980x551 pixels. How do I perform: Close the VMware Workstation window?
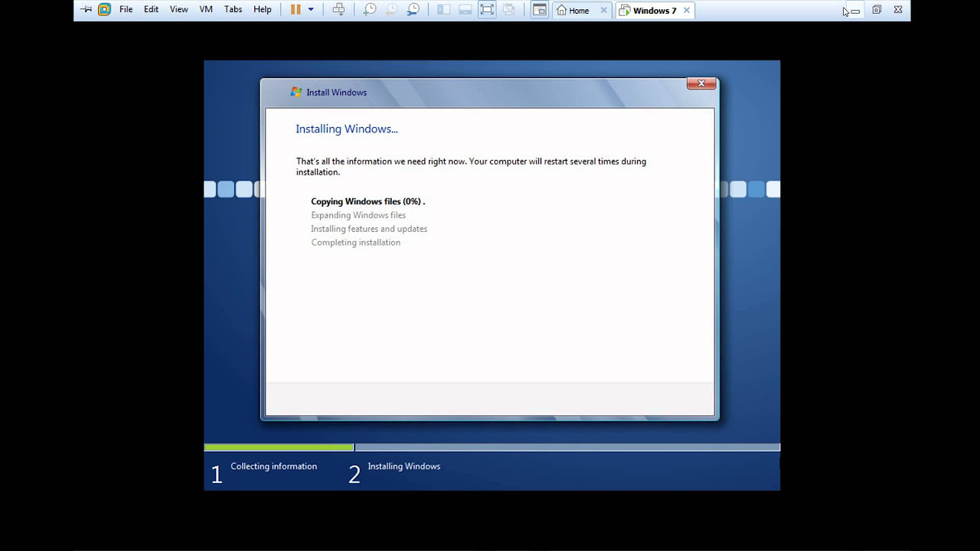pos(898,10)
